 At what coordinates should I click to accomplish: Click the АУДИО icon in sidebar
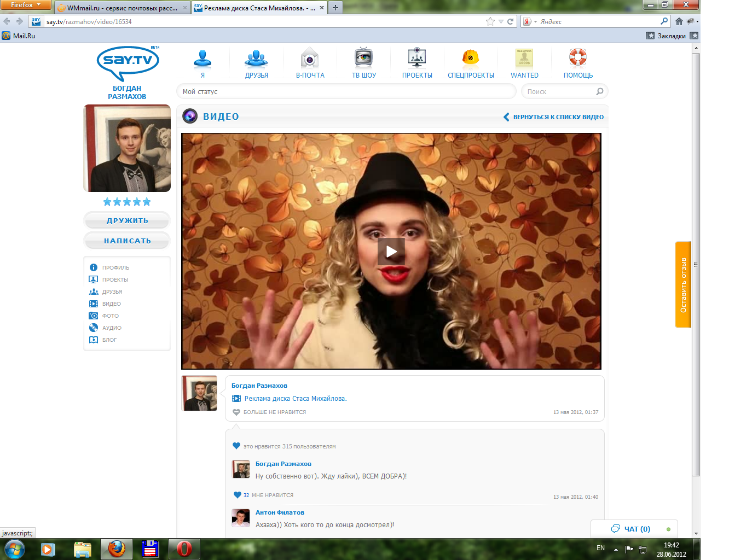click(93, 328)
